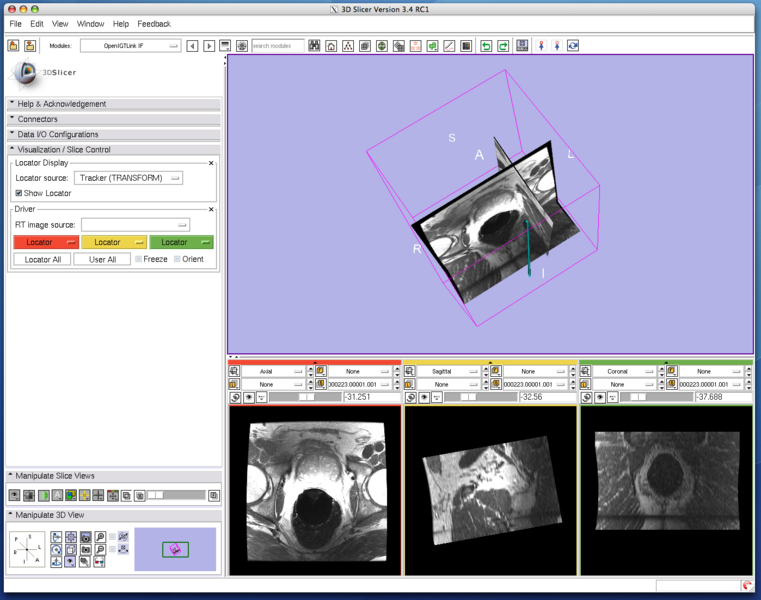Open the Sagittal orientation dropdown
This screenshot has height=600, width=761.
pyautogui.click(x=449, y=371)
